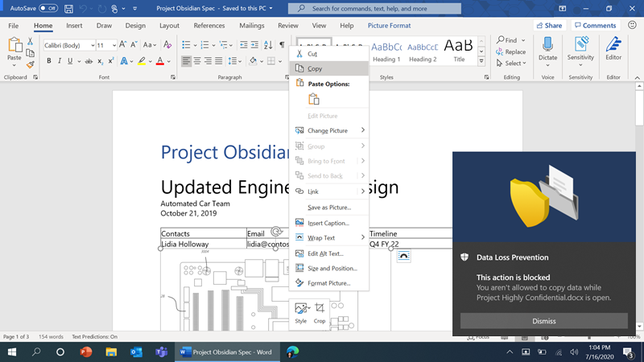Click the Paste Options clipboard icon
Image resolution: width=644 pixels, height=362 pixels.
(314, 99)
